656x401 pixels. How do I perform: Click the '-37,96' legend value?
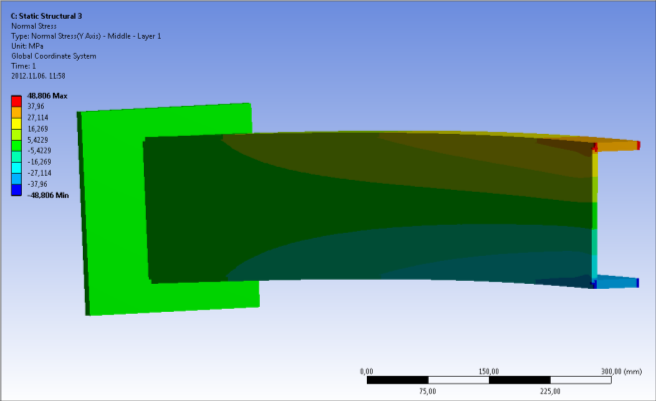37,184
